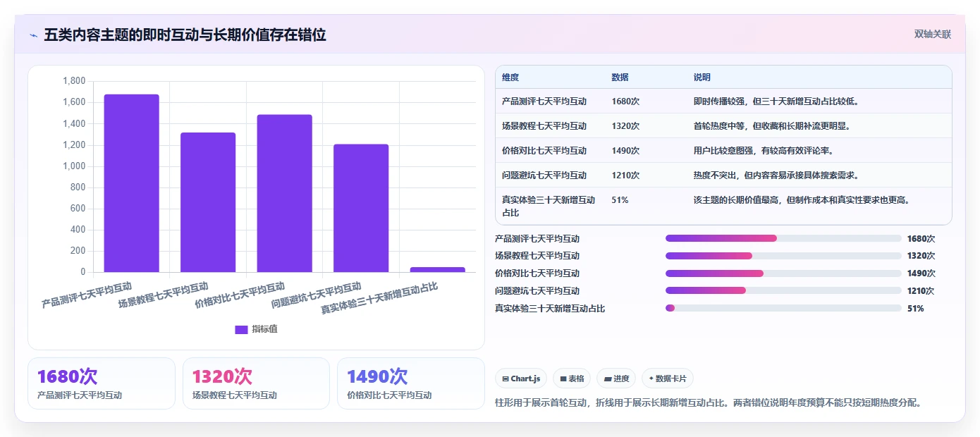This screenshot has height=437, width=980.
Task: Click the 1680次 value in the table
Action: [x=625, y=101]
